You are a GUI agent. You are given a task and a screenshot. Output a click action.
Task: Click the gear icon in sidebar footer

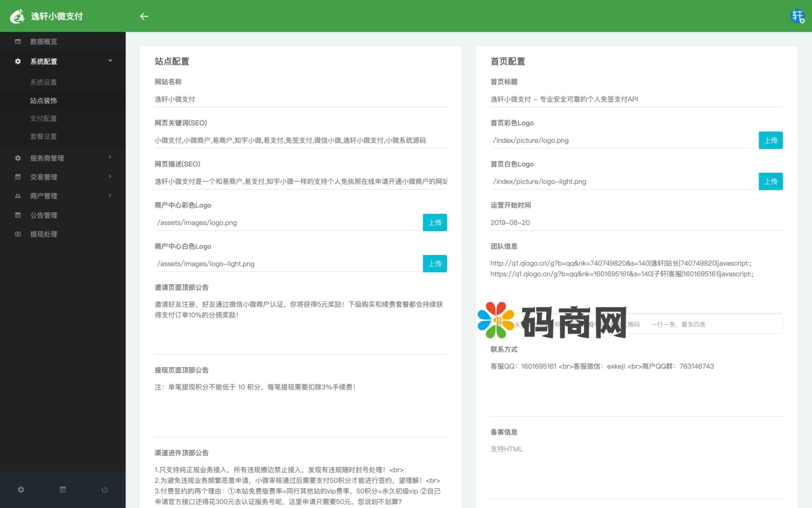[x=21, y=490]
